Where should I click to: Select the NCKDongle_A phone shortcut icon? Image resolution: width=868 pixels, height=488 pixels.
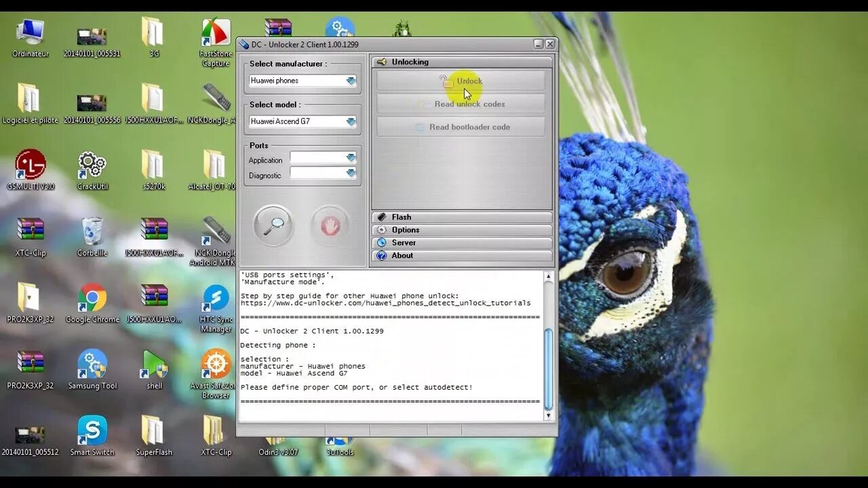tap(216, 104)
